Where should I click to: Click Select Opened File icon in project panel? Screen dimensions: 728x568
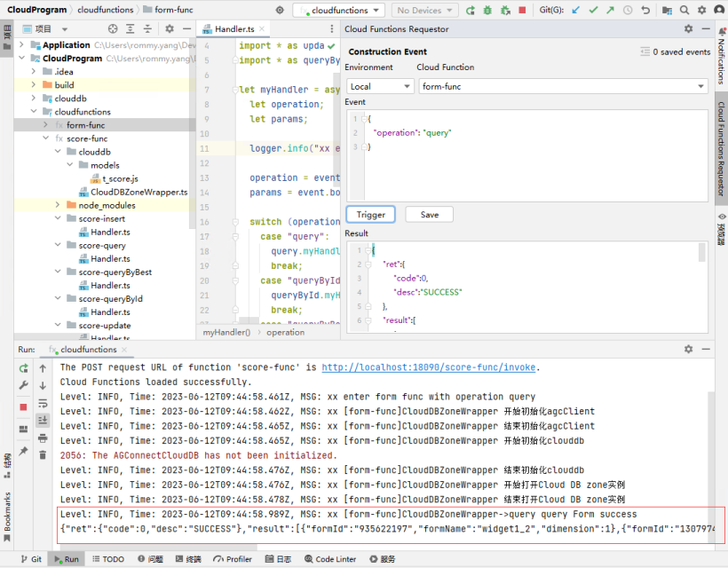coord(113,28)
